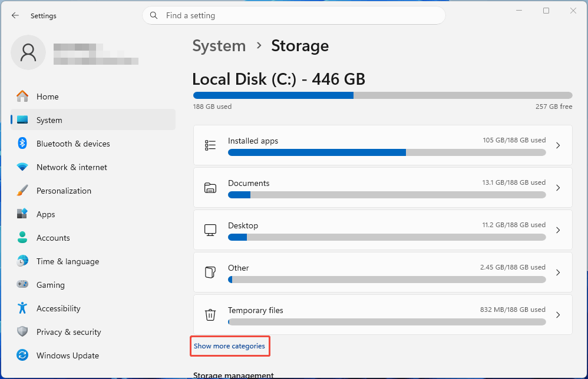Click the Desktop usage bar
Viewport: 588px width, 379px height.
tap(387, 237)
